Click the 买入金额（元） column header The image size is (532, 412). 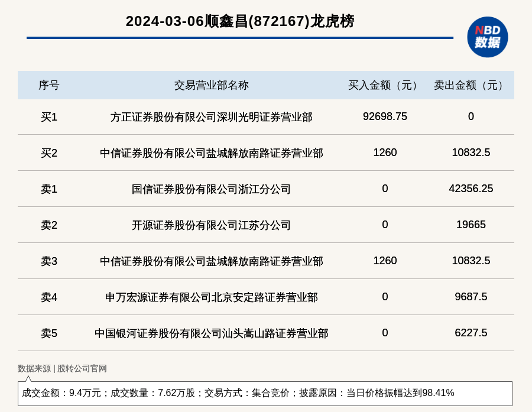tap(385, 85)
